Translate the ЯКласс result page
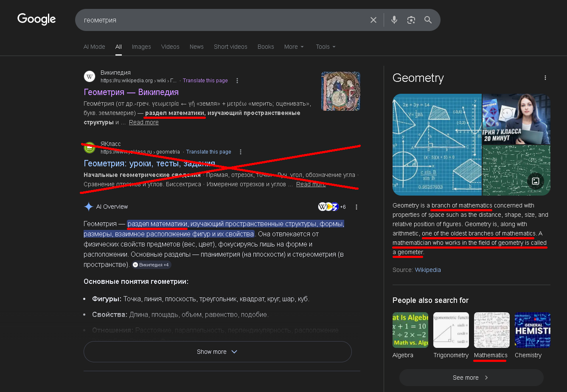This screenshot has height=392, width=567. pos(209,152)
